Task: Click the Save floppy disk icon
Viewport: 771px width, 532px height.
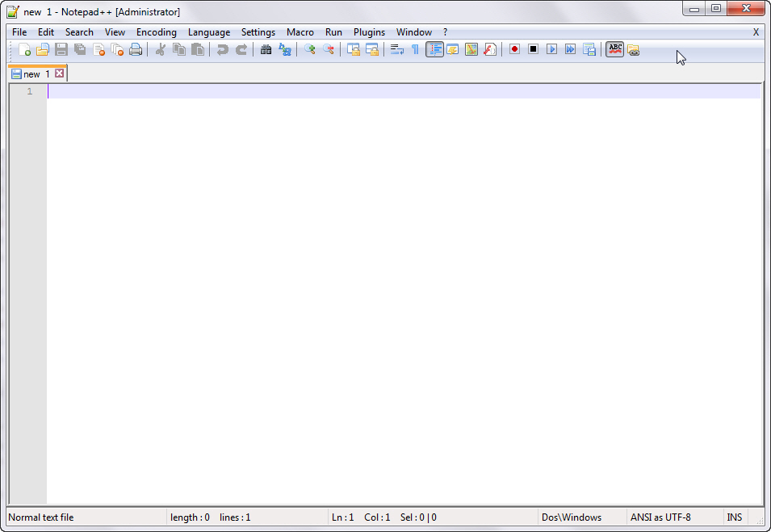Action: pos(61,50)
